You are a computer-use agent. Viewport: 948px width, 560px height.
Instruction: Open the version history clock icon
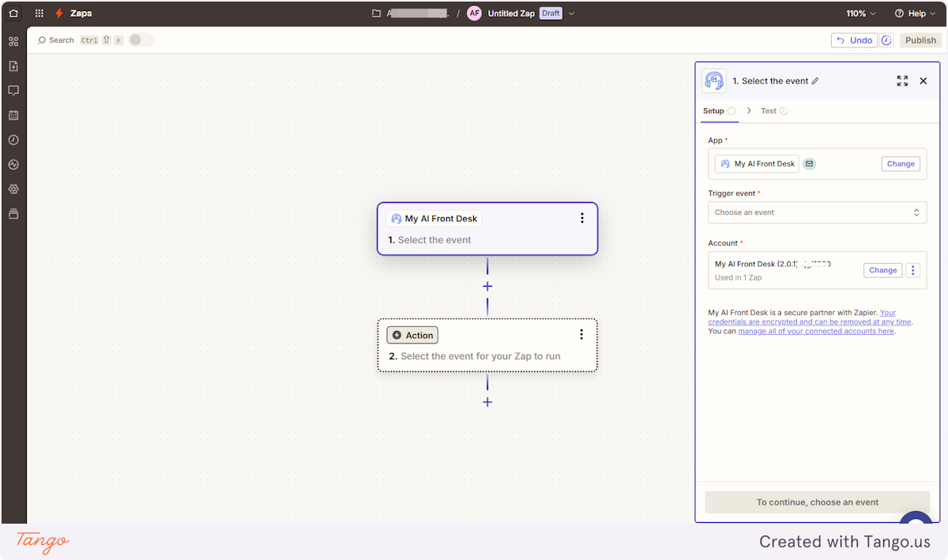tap(886, 40)
